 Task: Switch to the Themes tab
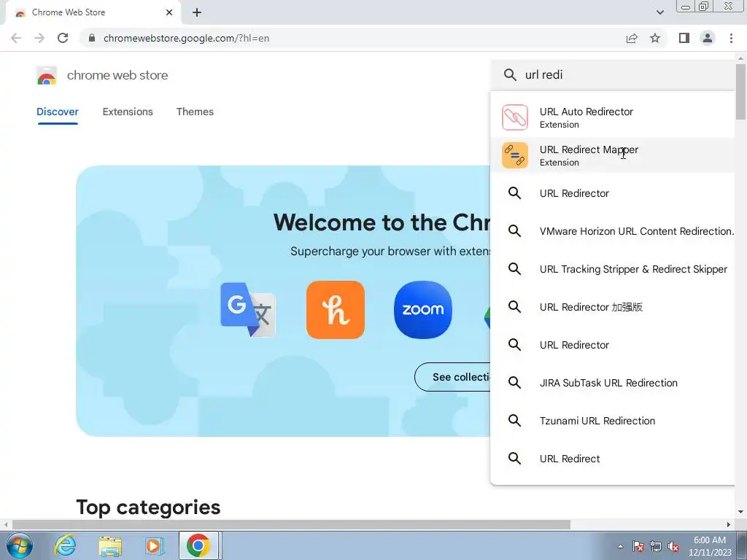[195, 112]
